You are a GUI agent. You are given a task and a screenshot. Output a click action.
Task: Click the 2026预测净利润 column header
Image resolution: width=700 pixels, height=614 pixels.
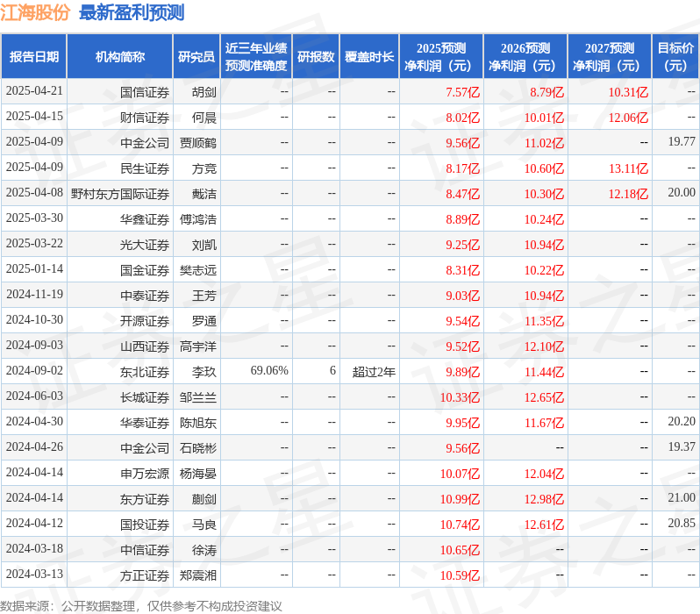(525, 57)
